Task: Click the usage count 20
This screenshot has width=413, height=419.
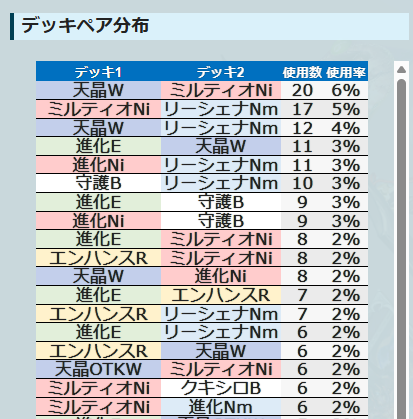Action: coord(302,90)
